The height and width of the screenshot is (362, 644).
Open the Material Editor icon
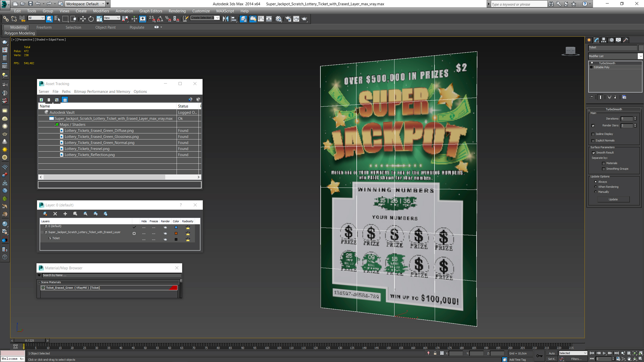point(278,19)
